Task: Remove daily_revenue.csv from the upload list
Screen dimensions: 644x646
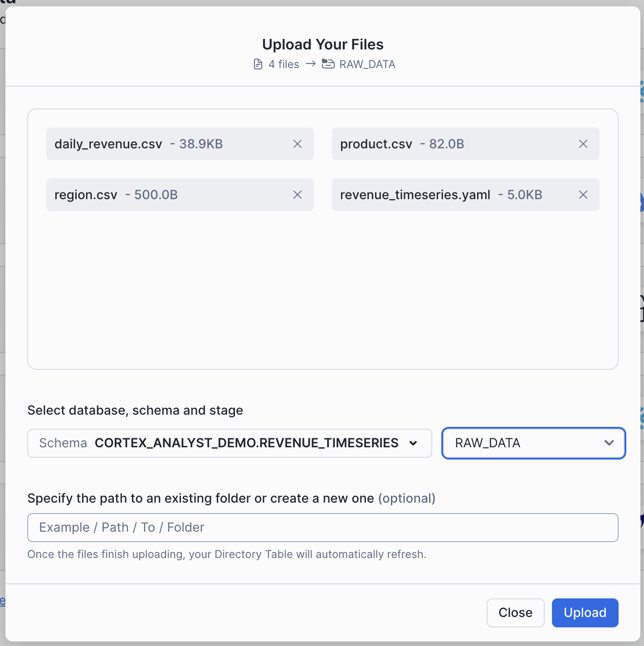Action: click(x=298, y=144)
